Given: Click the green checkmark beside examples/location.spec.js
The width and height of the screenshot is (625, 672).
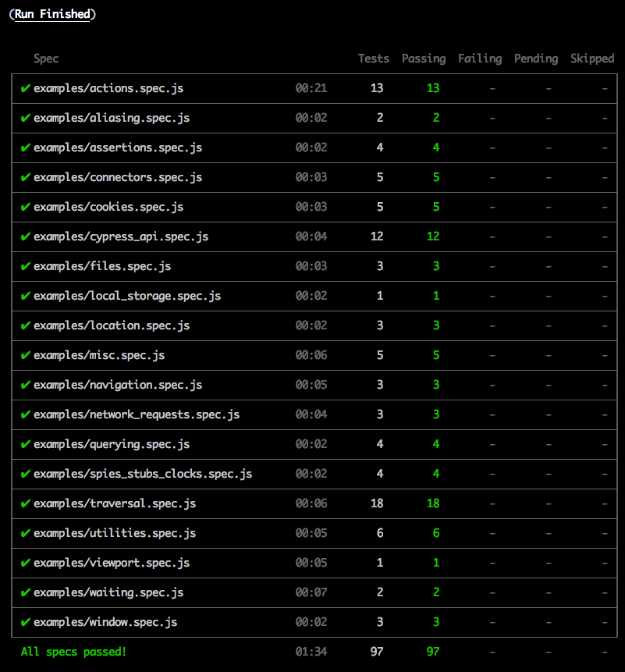Looking at the screenshot, I should 25,325.
